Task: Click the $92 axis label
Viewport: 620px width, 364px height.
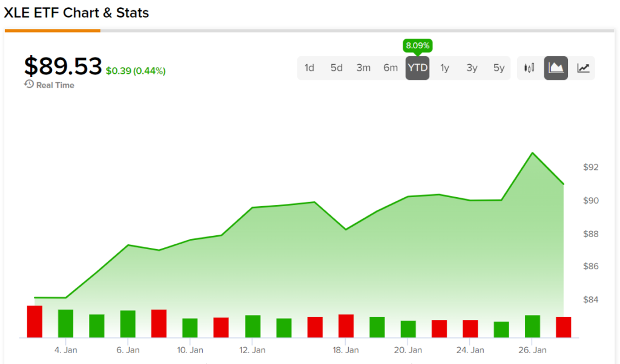Action: (591, 167)
